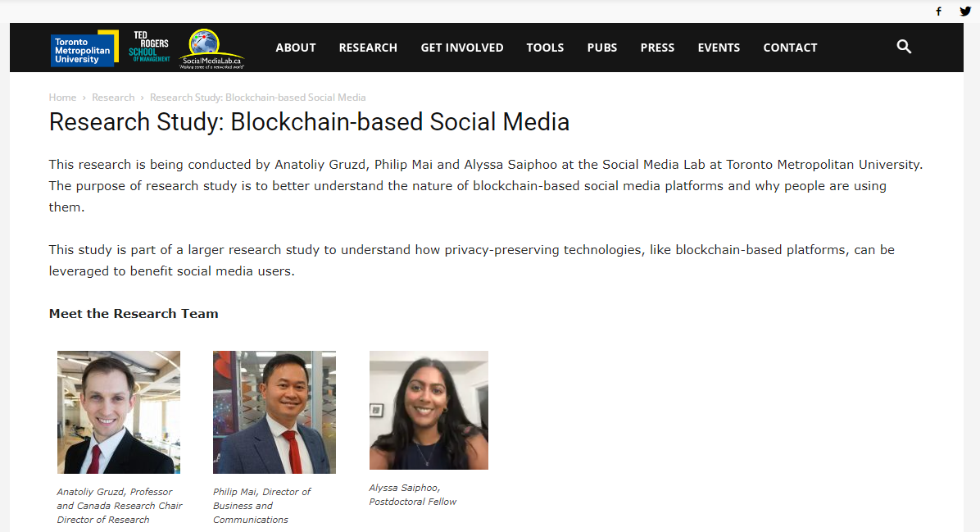The image size is (980, 532).
Task: Open search with the magnifier icon
Action: click(904, 47)
